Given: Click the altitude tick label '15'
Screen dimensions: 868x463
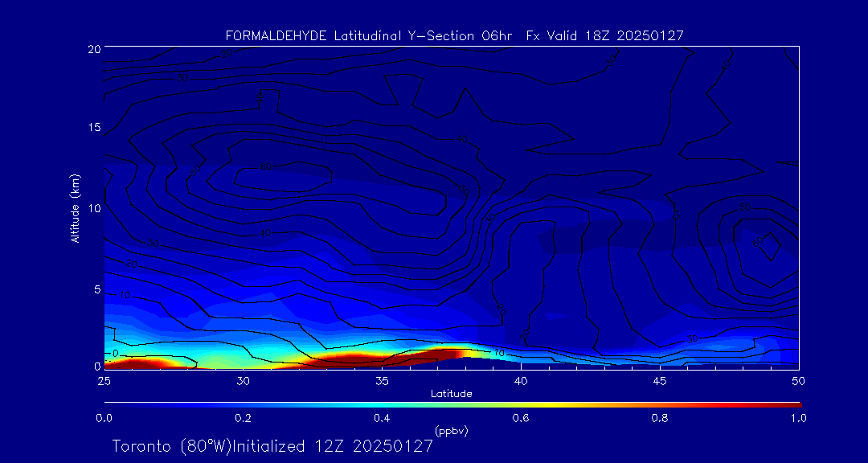Looking at the screenshot, I should 95,127.
